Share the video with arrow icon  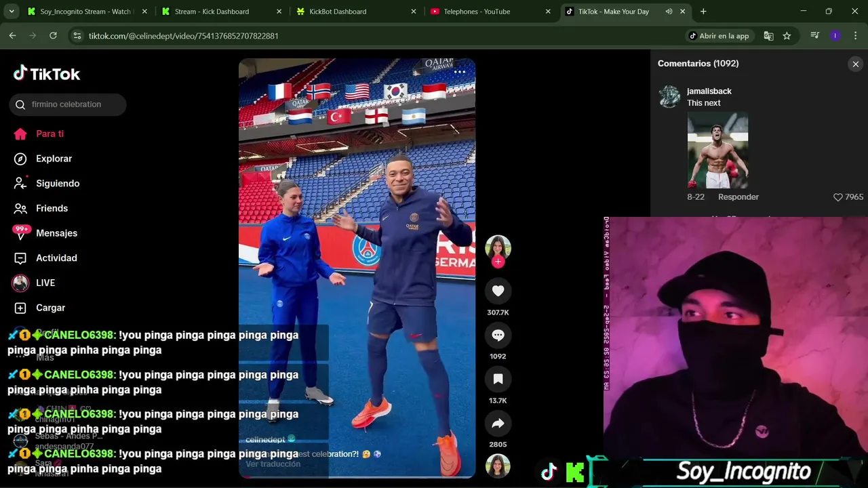click(x=498, y=423)
